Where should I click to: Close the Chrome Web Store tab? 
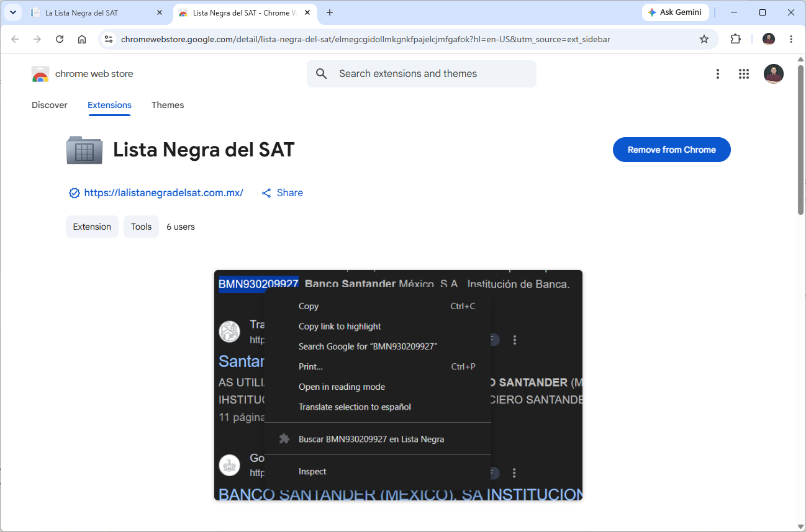click(x=308, y=12)
